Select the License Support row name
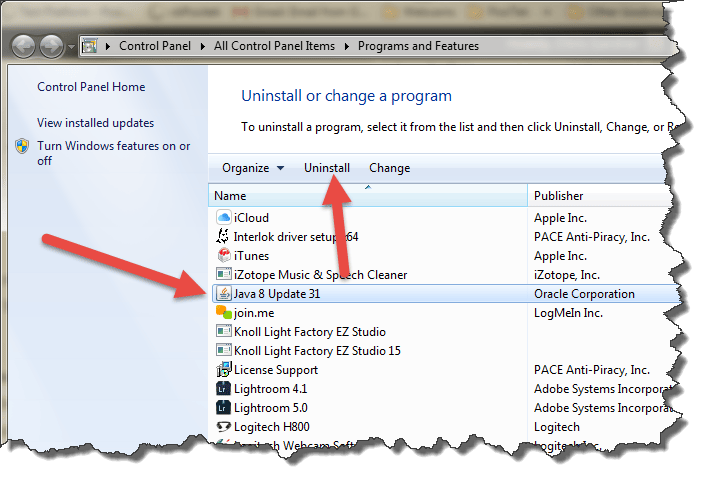707x479 pixels. (x=276, y=370)
